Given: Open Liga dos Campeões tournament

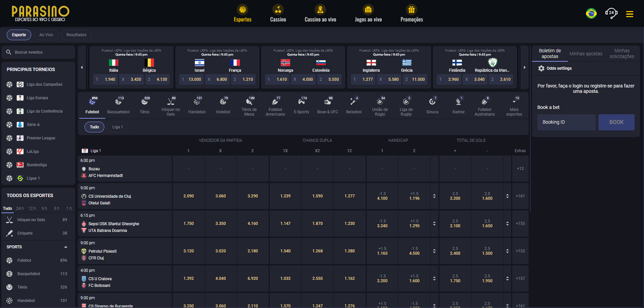Looking at the screenshot, I should pyautogui.click(x=38, y=84).
